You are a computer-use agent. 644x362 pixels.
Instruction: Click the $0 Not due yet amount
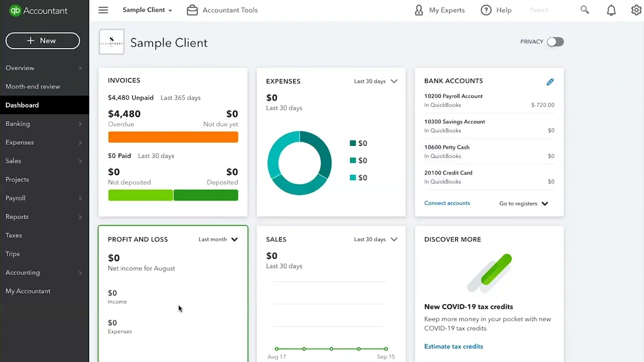tap(232, 114)
